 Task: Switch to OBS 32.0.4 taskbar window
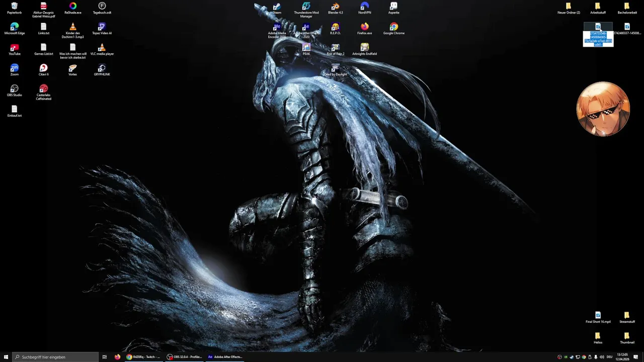(185, 357)
